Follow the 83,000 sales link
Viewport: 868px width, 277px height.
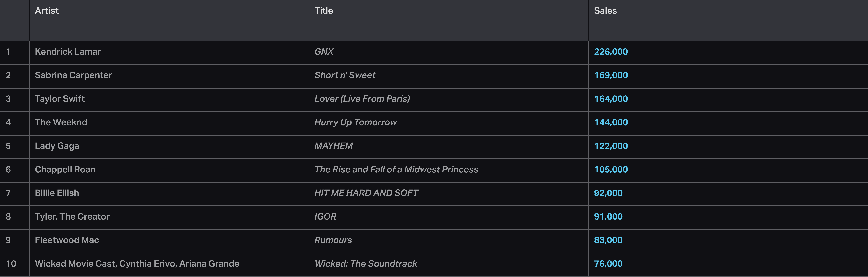coord(608,240)
